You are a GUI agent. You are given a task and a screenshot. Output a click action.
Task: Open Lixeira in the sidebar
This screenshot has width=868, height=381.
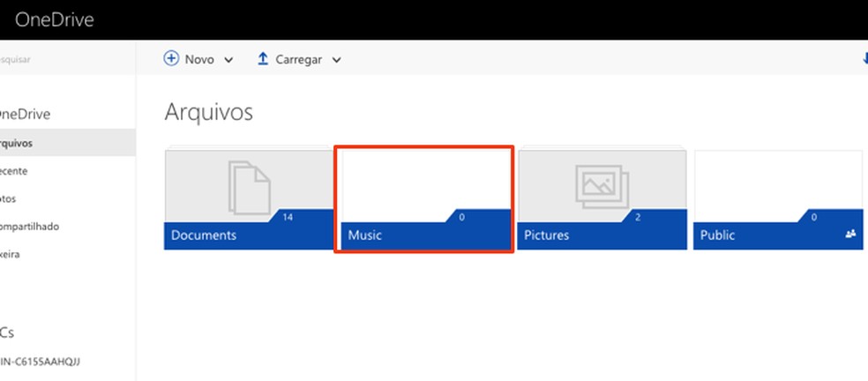coord(10,254)
